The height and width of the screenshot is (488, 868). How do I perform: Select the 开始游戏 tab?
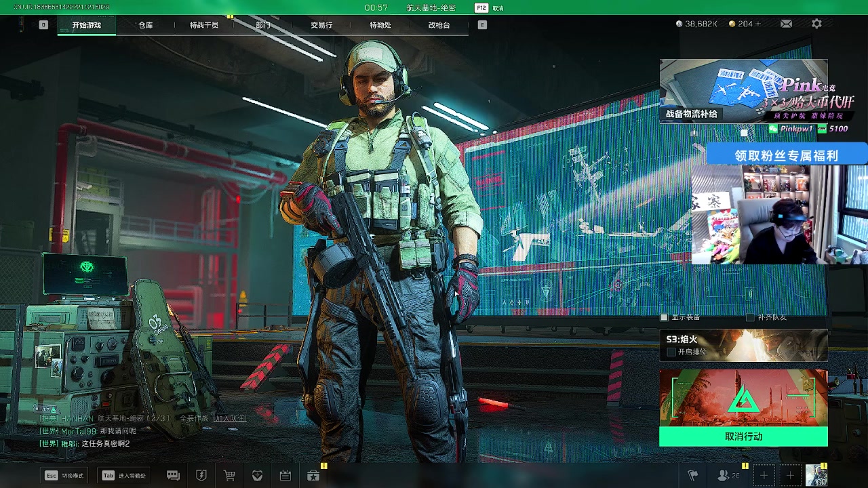click(87, 25)
